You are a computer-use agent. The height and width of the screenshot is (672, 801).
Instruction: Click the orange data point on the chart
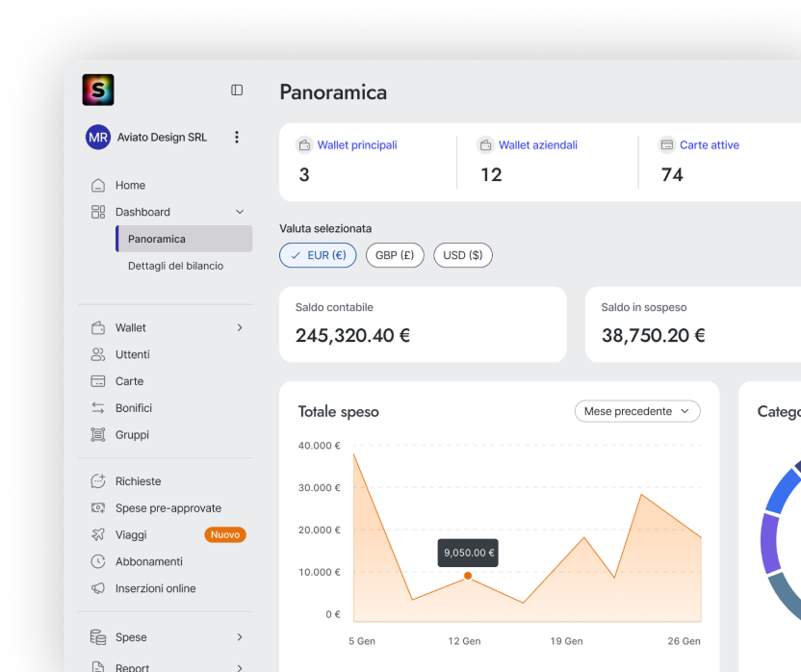468,576
